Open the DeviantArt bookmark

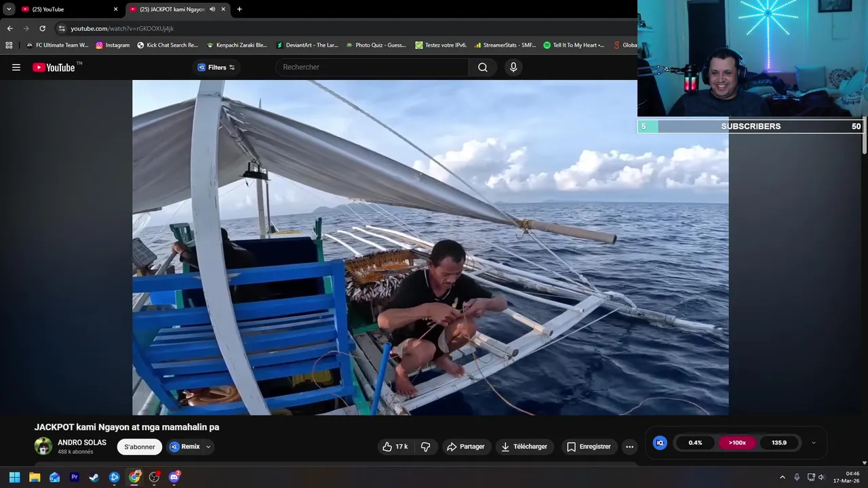click(307, 45)
